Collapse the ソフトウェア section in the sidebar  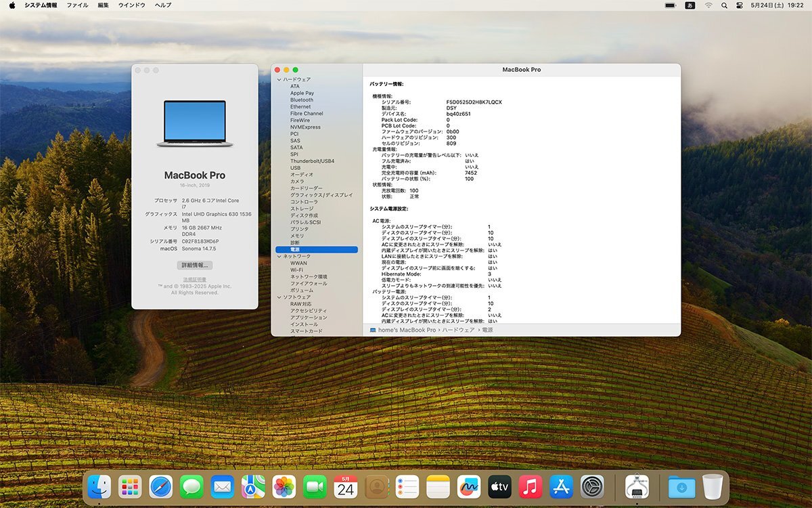click(278, 297)
